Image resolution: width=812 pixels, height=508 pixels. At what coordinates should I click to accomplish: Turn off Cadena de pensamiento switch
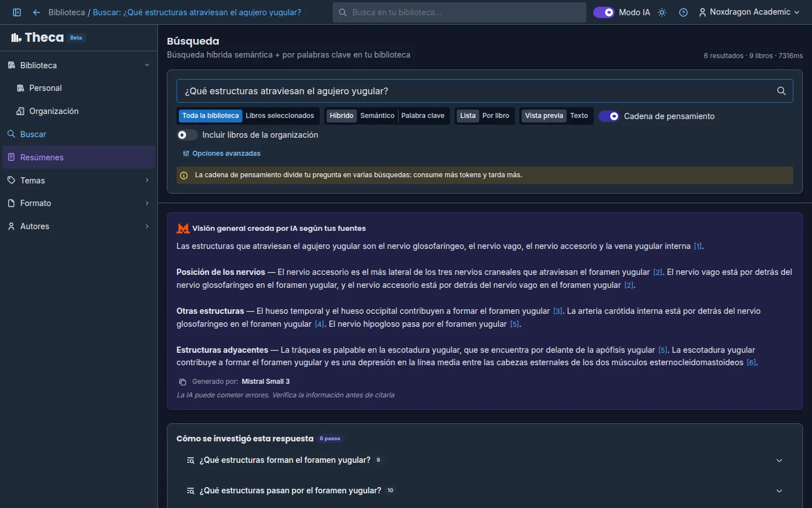click(x=609, y=116)
